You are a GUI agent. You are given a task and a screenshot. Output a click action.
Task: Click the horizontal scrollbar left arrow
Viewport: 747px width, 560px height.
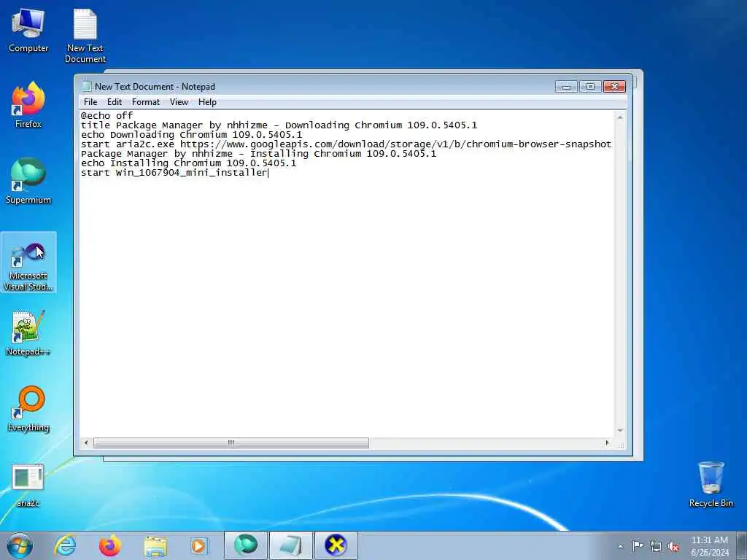tap(86, 443)
